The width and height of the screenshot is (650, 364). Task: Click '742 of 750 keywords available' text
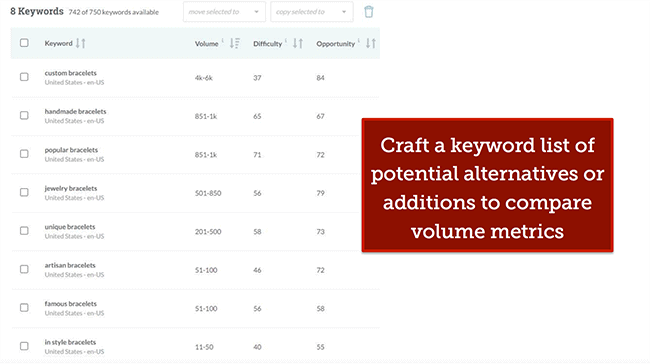(x=114, y=12)
